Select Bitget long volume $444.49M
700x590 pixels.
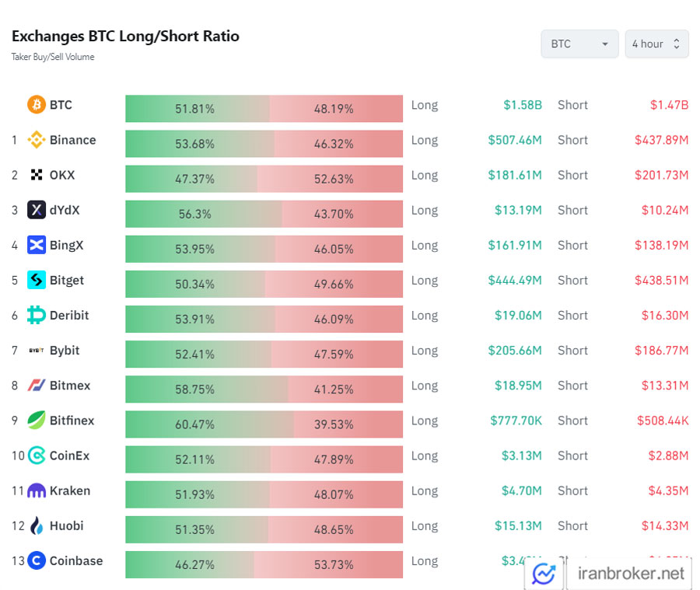click(x=515, y=281)
